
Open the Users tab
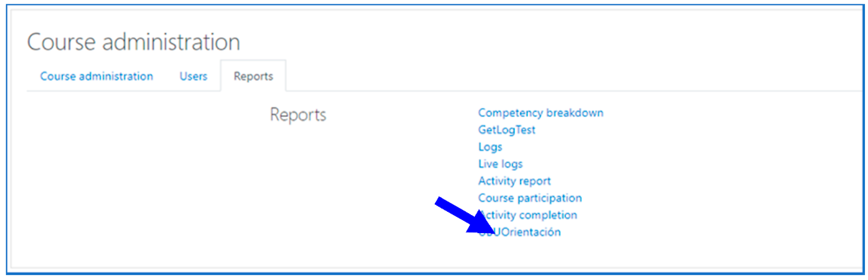pos(193,76)
